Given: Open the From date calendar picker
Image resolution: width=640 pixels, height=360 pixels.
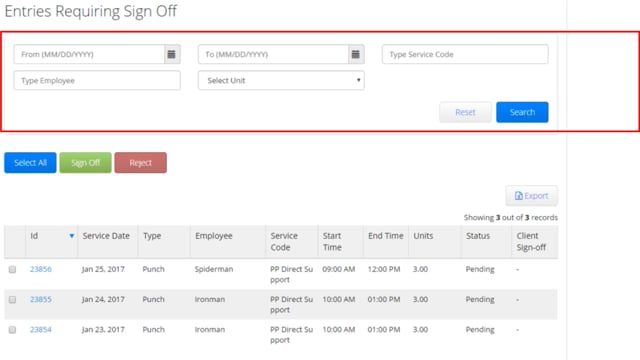Looking at the screenshot, I should tap(172, 54).
